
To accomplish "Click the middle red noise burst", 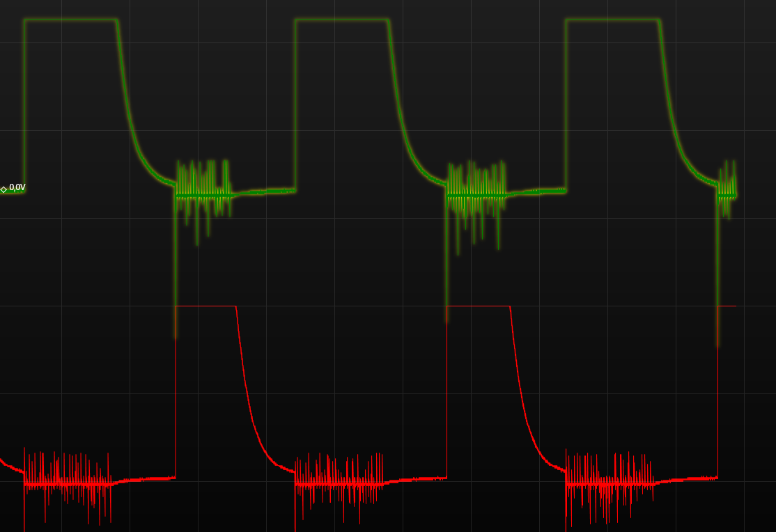I will [x=339, y=480].
